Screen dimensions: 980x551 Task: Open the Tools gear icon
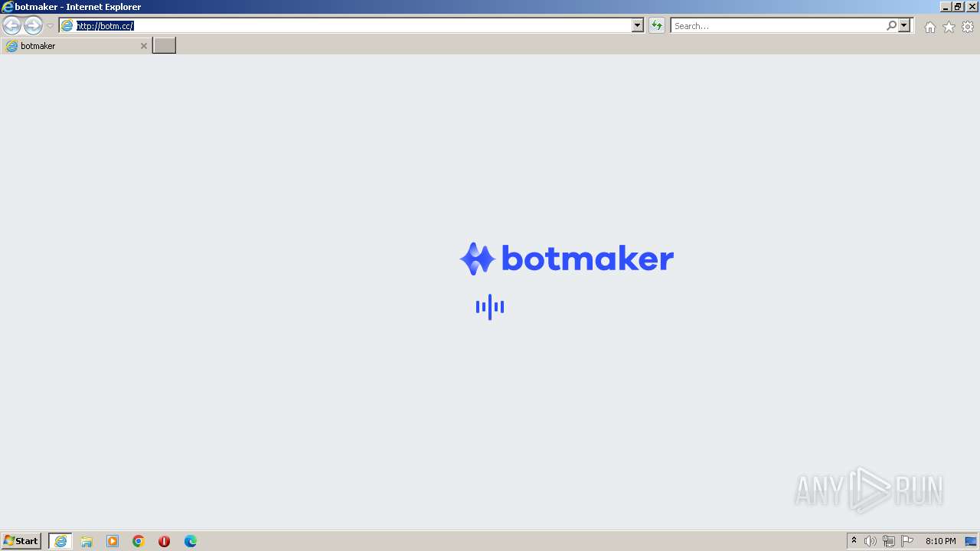pos(968,27)
